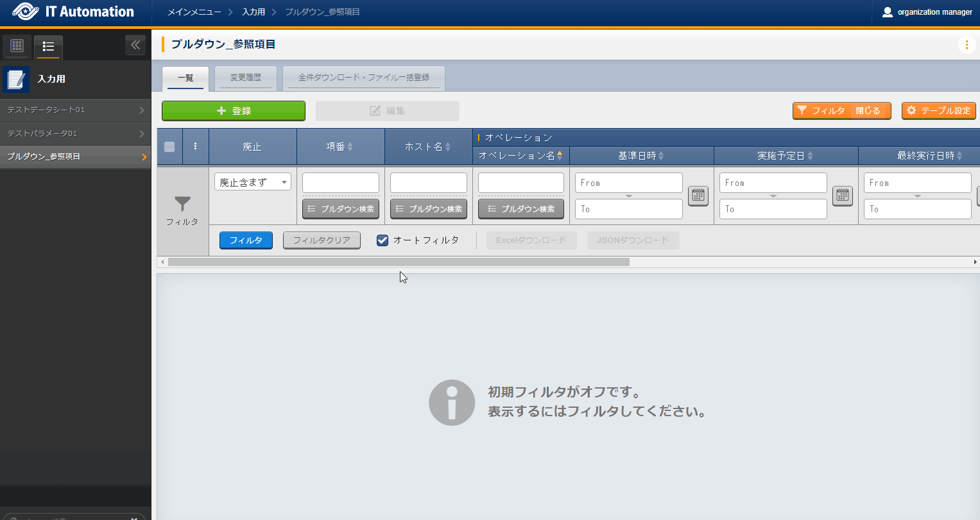Sort by the 項番 column

[x=340, y=147]
